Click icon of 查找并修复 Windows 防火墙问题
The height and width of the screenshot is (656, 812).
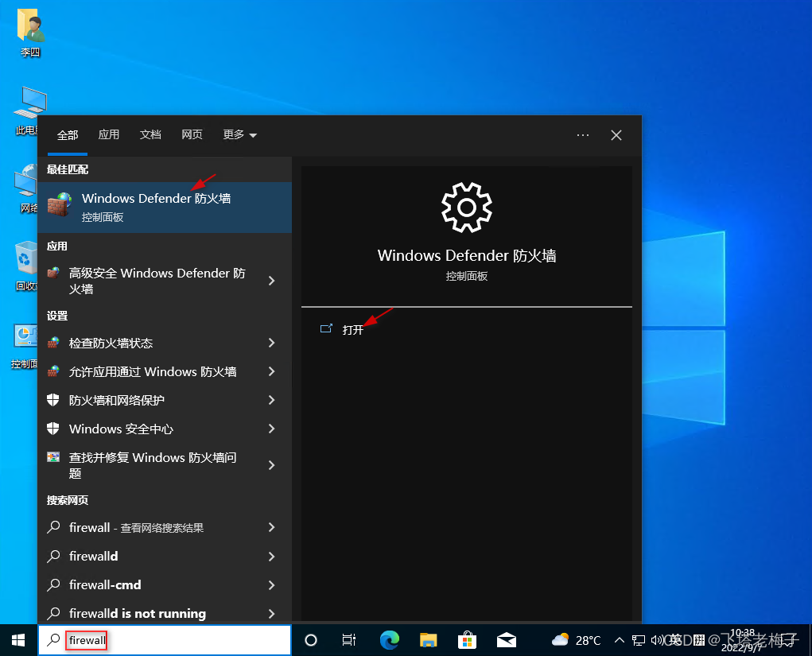(53, 456)
